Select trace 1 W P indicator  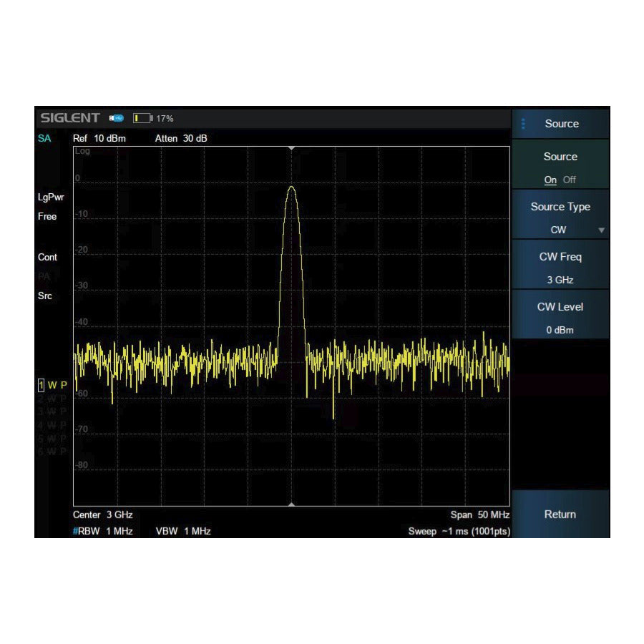coord(52,385)
